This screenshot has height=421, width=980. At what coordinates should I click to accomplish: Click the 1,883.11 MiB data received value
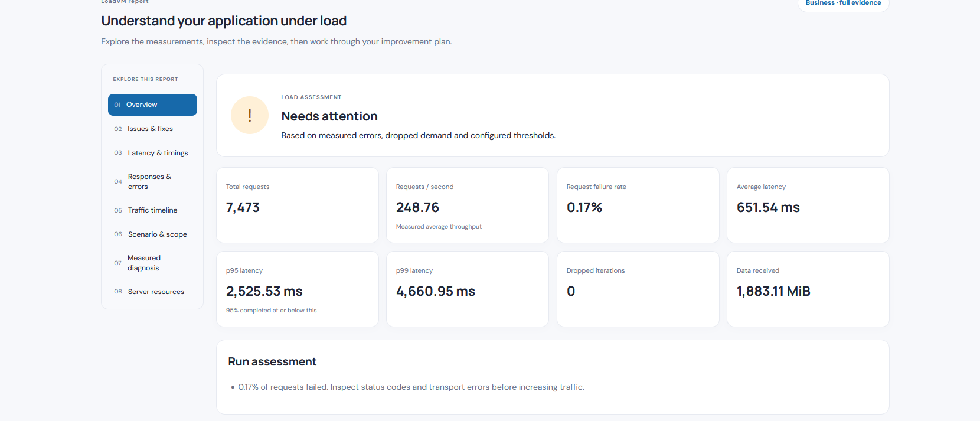pos(773,291)
